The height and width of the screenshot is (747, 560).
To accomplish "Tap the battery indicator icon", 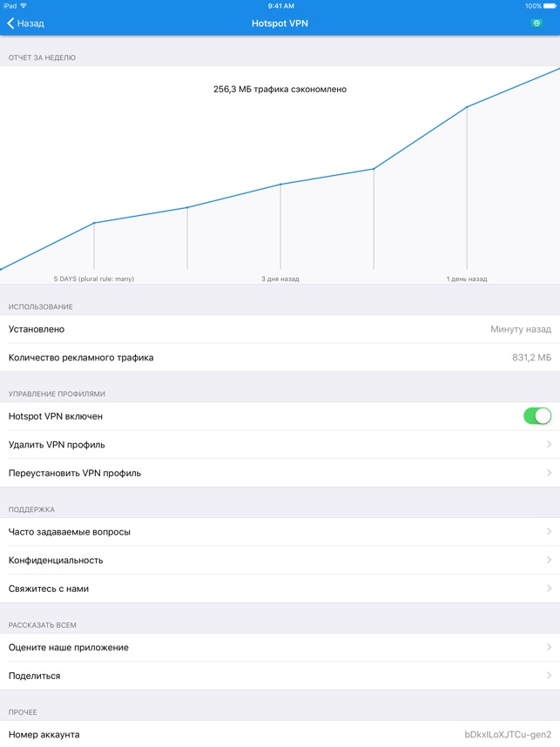I will click(x=550, y=6).
